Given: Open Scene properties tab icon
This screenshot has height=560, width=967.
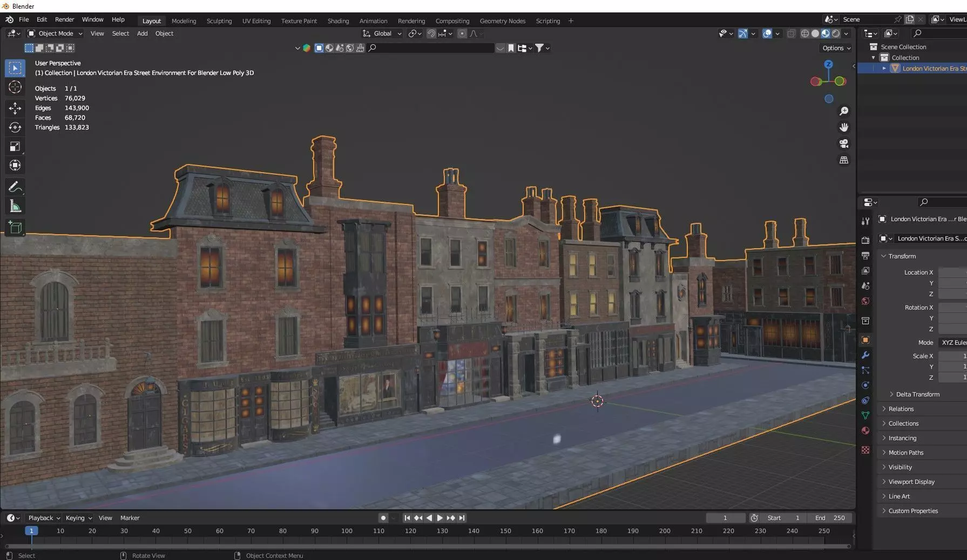Looking at the screenshot, I should coord(865,286).
